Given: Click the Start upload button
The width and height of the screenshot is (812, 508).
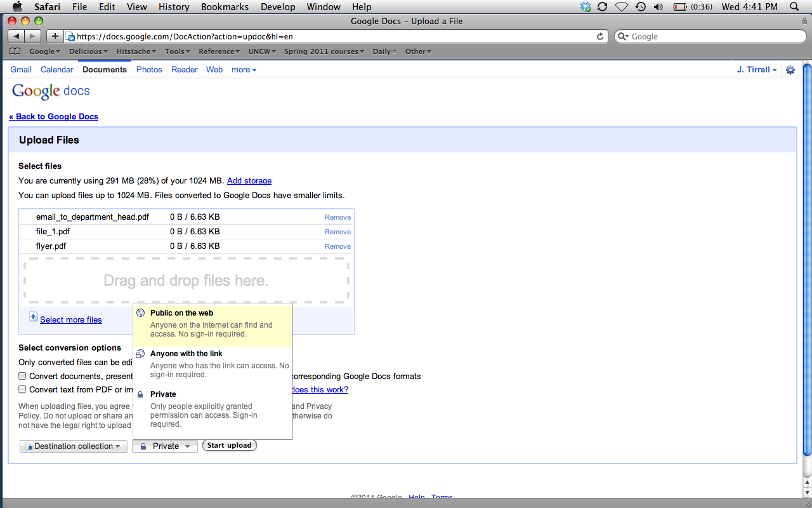Looking at the screenshot, I should point(230,446).
